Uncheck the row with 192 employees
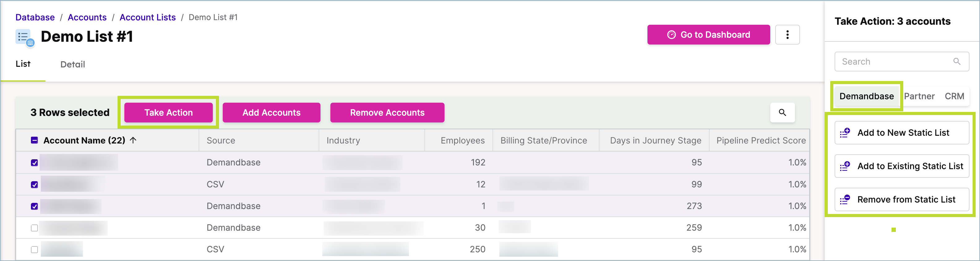This screenshot has height=261, width=980. click(x=34, y=163)
